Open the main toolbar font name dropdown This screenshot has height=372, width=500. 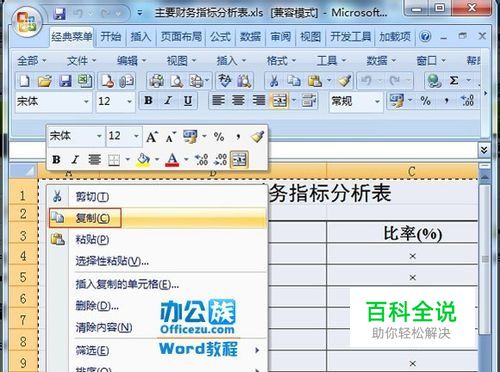click(x=86, y=101)
